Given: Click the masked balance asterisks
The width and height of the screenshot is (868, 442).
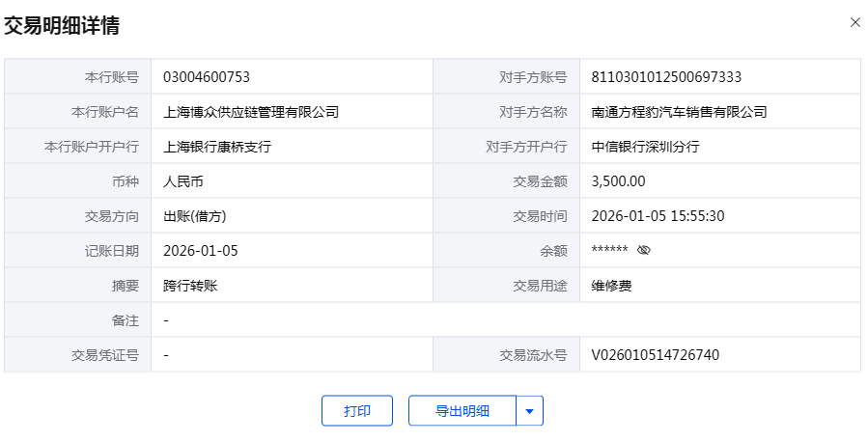Looking at the screenshot, I should [x=609, y=251].
